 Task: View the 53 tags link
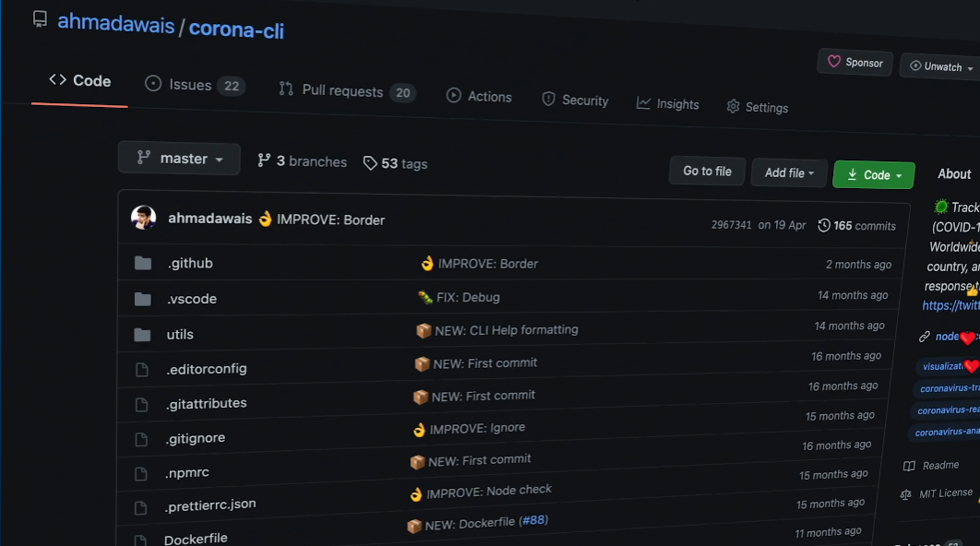(x=395, y=163)
